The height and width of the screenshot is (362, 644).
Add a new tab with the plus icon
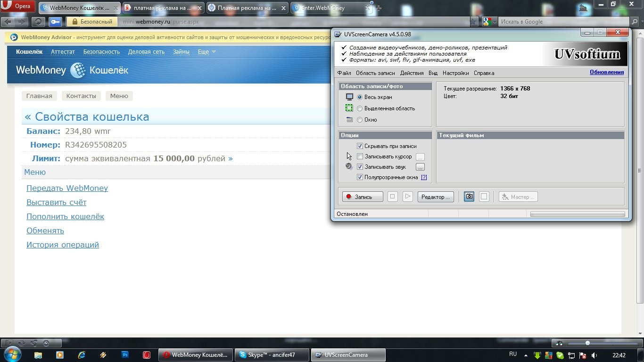tap(379, 8)
